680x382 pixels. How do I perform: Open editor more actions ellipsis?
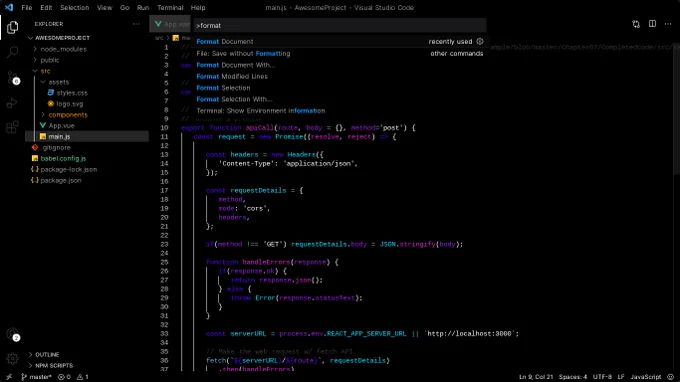pos(668,24)
